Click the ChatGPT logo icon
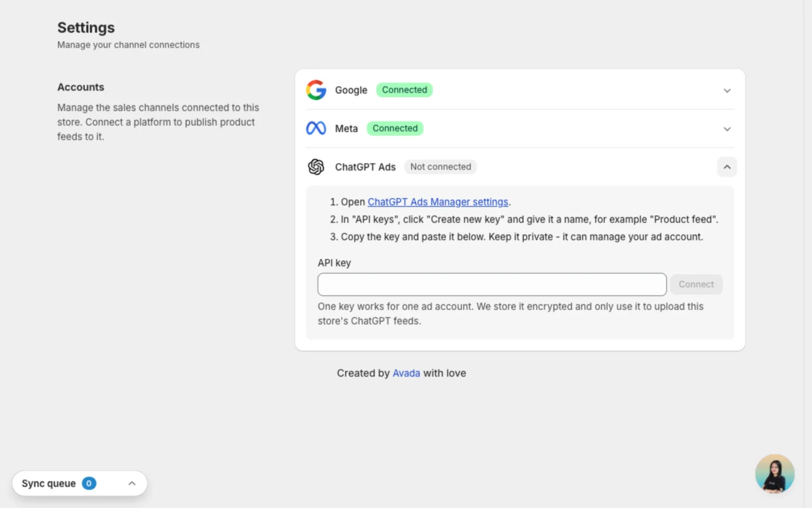812x508 pixels. point(316,167)
